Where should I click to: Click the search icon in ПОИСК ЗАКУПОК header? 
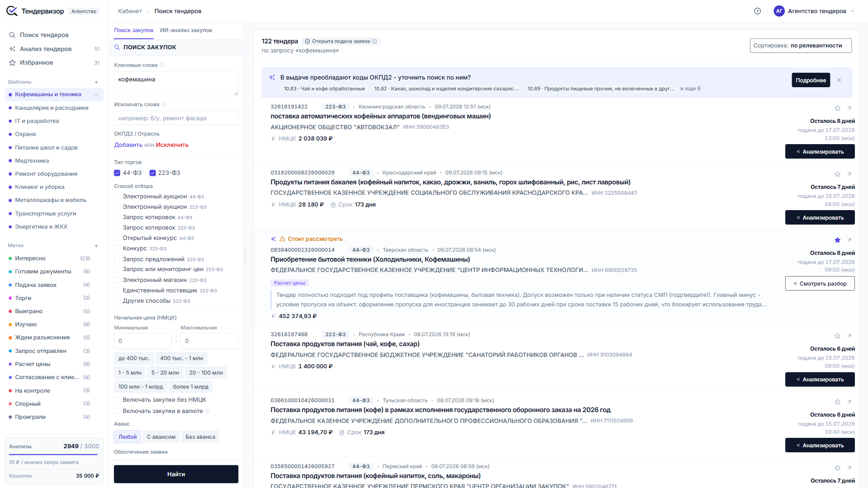(x=117, y=47)
